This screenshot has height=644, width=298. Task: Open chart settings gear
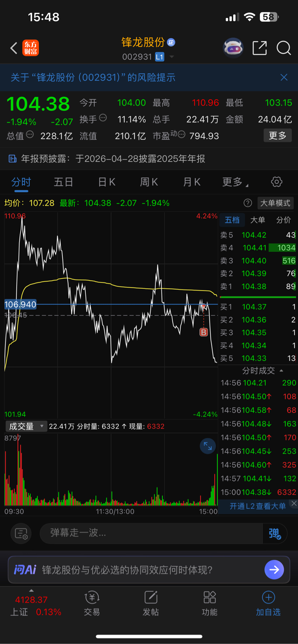click(277, 182)
